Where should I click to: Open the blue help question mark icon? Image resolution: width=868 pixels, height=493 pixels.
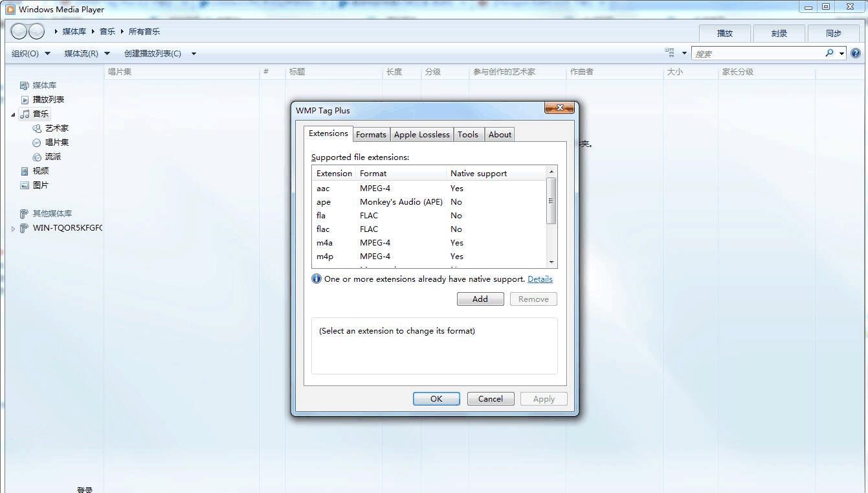[856, 53]
